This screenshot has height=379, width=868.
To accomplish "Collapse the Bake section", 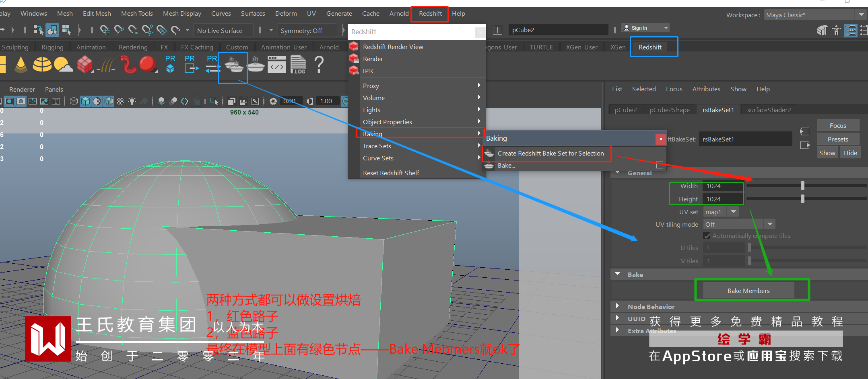I will click(618, 274).
